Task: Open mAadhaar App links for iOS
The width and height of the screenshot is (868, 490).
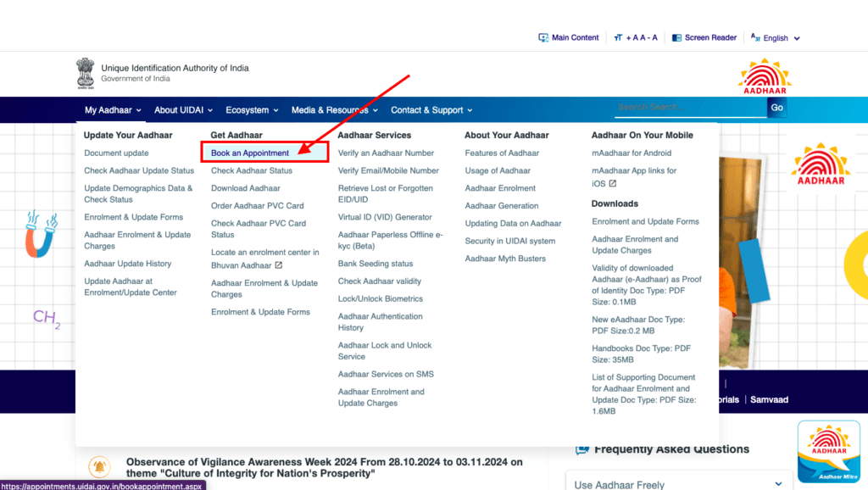Action: click(634, 176)
